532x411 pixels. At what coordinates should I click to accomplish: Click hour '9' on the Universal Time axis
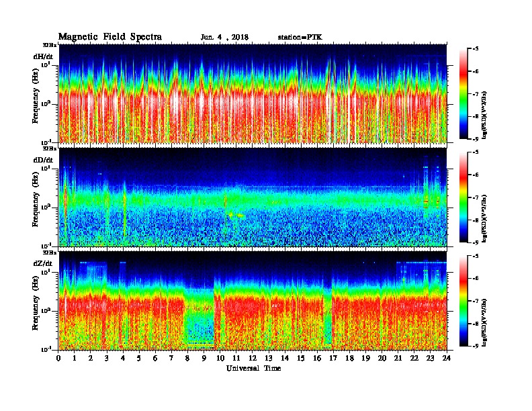[204, 359]
